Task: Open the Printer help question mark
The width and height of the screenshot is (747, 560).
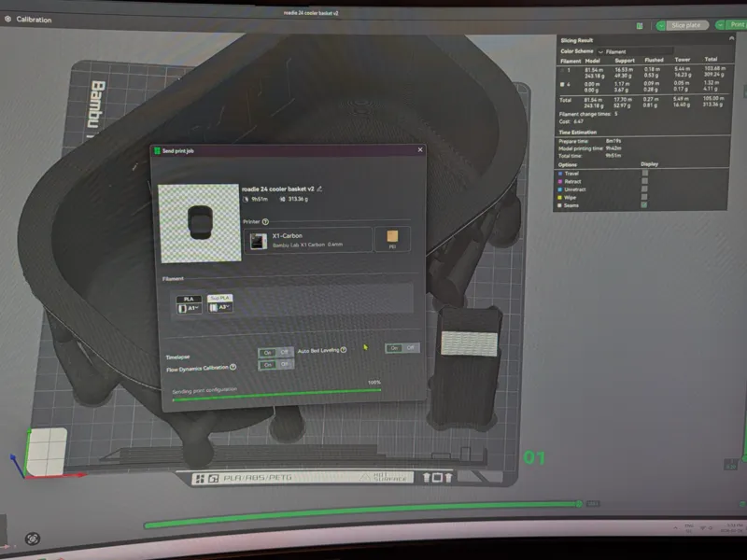Action: pyautogui.click(x=265, y=222)
